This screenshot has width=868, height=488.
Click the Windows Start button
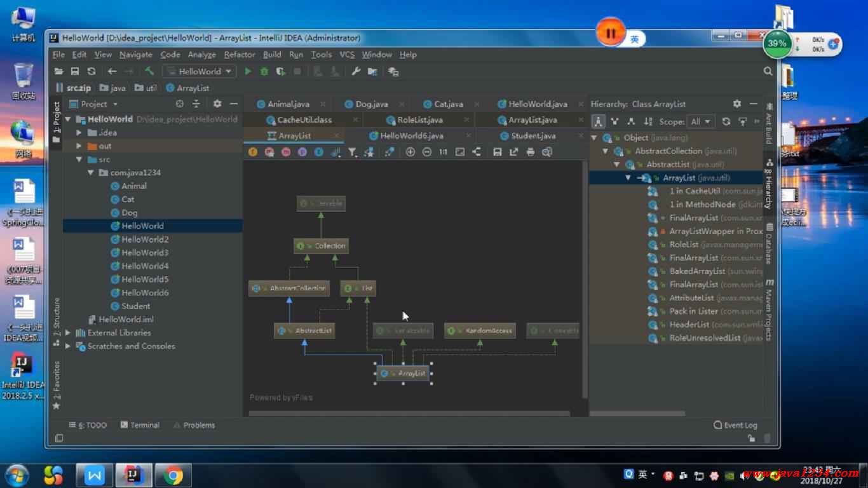17,475
